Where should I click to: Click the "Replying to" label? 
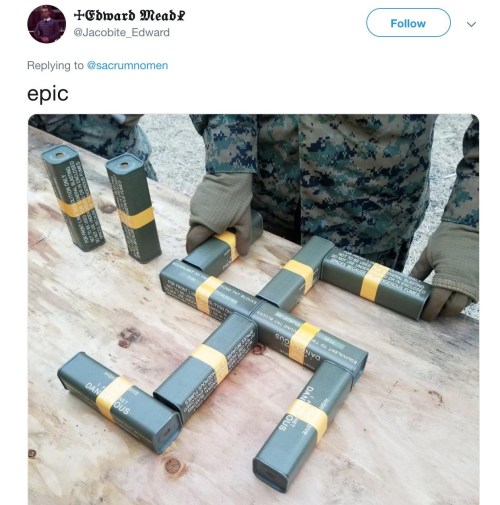point(55,65)
